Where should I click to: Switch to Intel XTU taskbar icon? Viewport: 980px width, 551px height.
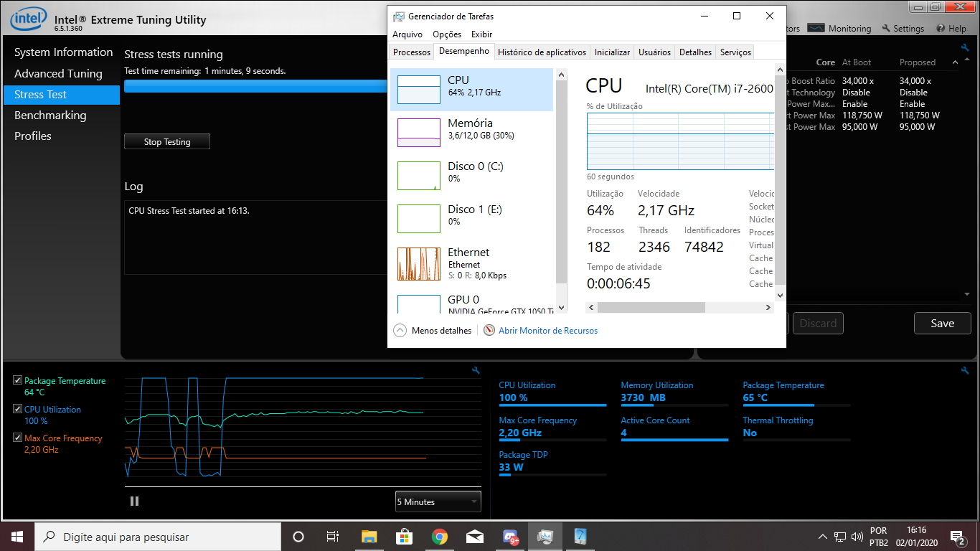[x=580, y=537]
